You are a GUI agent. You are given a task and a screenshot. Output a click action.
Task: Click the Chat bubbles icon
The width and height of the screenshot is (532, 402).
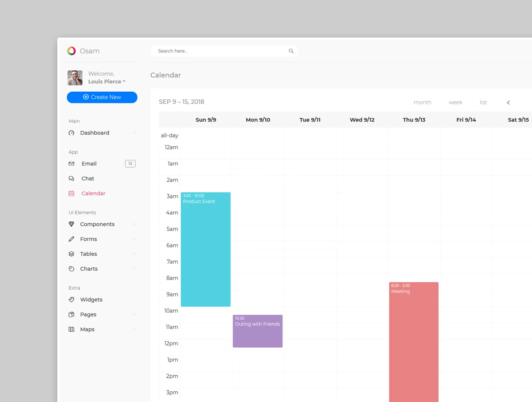72,179
